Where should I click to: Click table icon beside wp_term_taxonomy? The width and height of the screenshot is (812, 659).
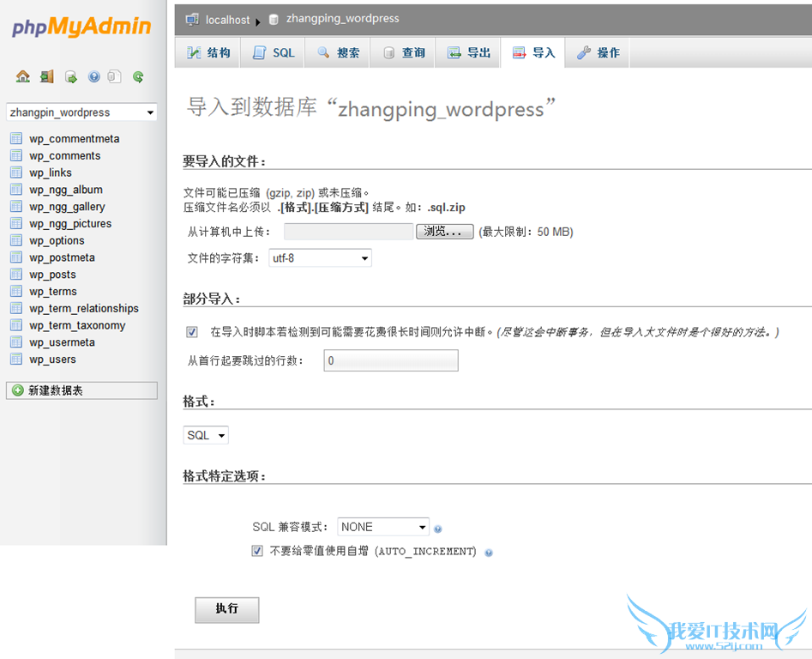pyautogui.click(x=16, y=325)
